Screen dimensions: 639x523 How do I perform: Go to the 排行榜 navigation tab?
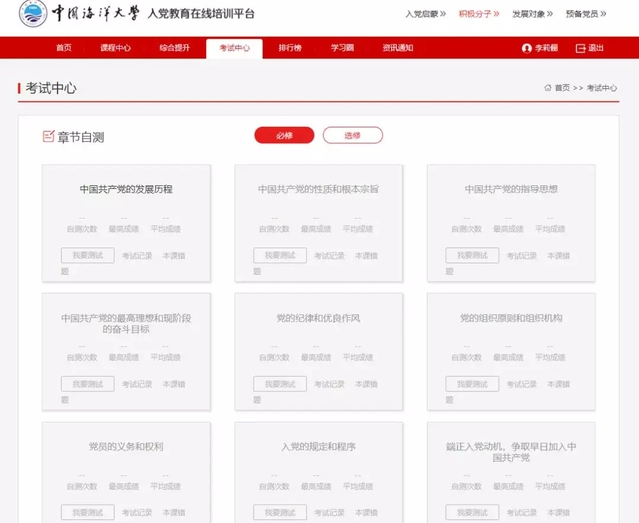289,48
